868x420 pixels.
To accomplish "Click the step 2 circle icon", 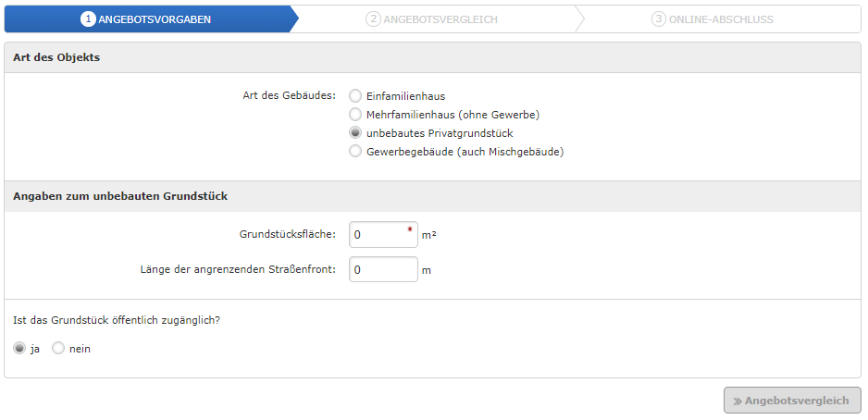I will pyautogui.click(x=373, y=19).
